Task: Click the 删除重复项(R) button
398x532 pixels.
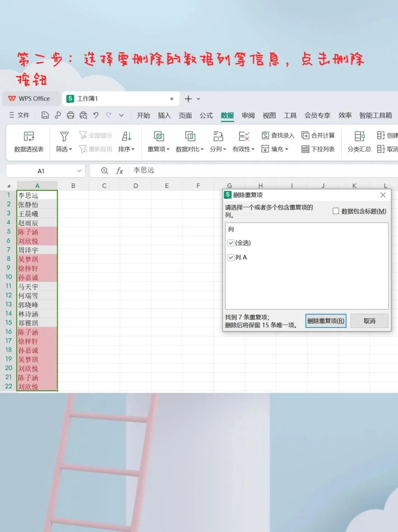Action: click(326, 321)
